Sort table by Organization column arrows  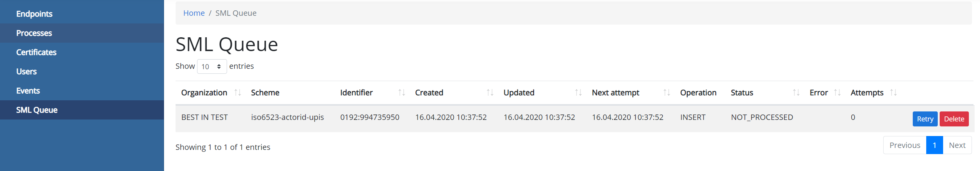pos(238,93)
